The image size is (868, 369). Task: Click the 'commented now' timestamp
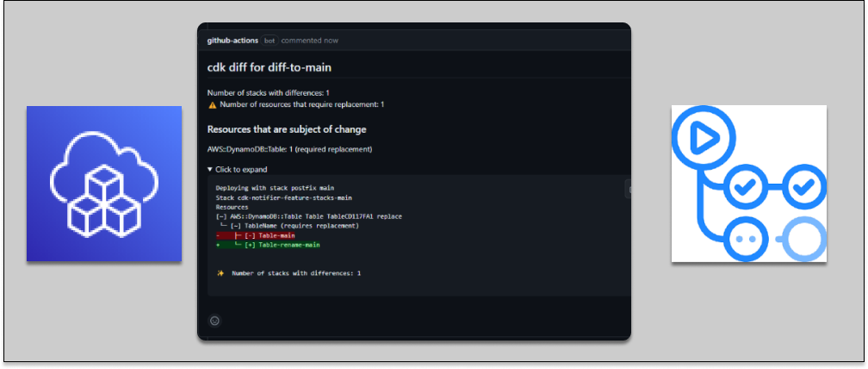tap(309, 41)
